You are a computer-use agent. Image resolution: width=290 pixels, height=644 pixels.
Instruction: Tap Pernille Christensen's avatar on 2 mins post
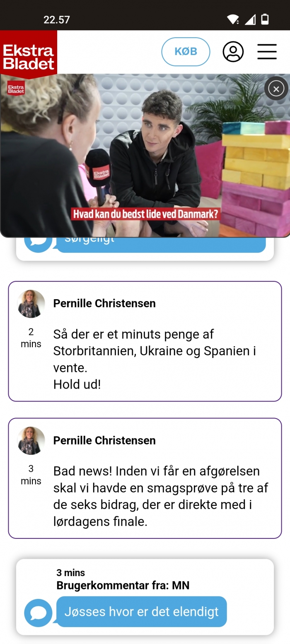(31, 304)
